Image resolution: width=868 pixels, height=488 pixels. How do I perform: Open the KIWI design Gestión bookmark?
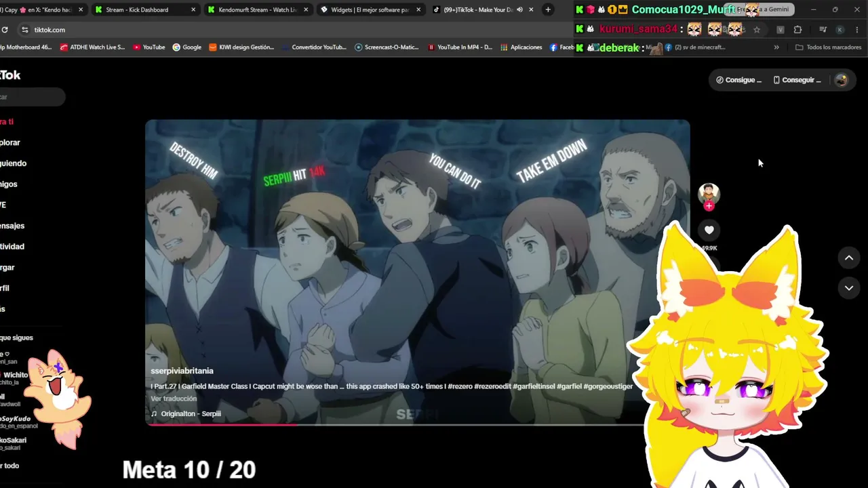241,47
